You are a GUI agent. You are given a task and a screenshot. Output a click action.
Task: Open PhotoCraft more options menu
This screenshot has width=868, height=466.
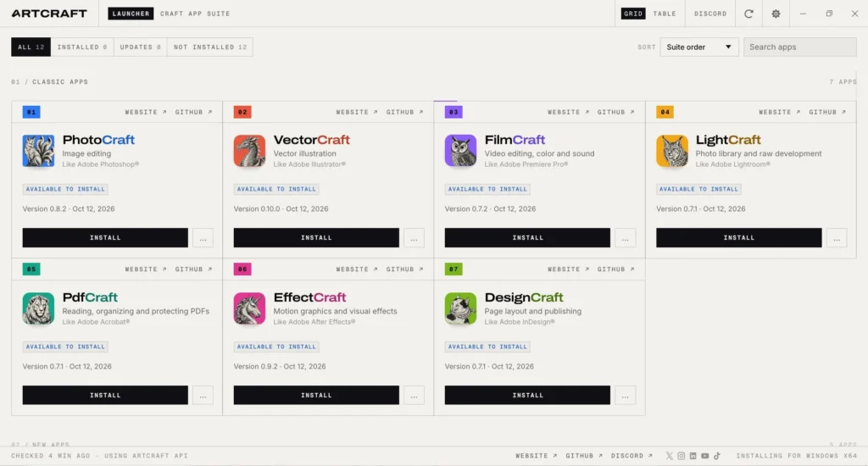pos(203,238)
